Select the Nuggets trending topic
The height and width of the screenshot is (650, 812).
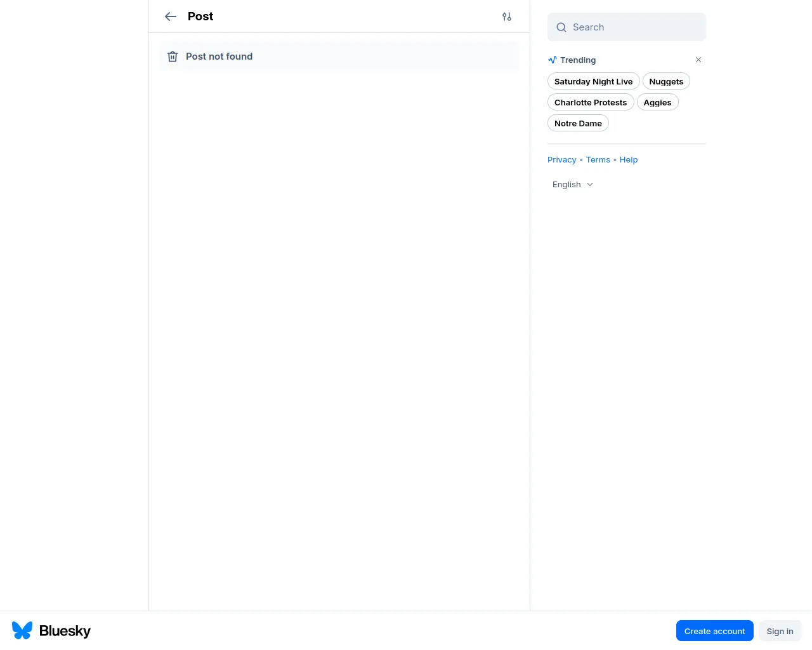tap(666, 81)
